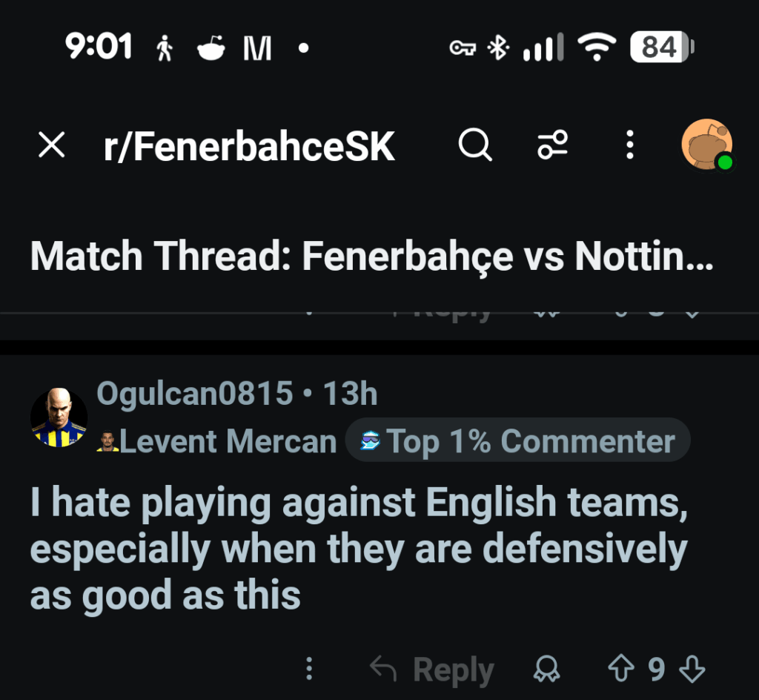Open the comment's three-dot options menu

309,668
